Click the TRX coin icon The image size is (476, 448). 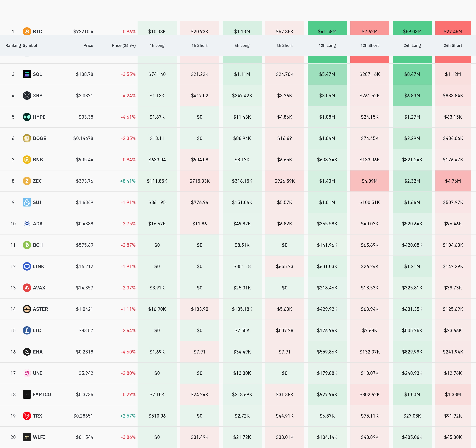point(27,416)
